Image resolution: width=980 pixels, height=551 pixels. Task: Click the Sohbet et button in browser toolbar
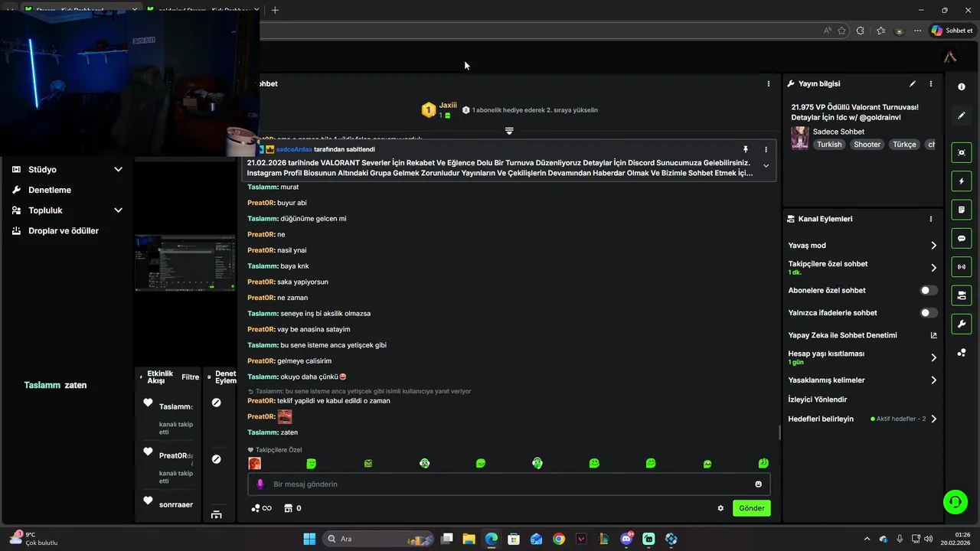coord(952,31)
